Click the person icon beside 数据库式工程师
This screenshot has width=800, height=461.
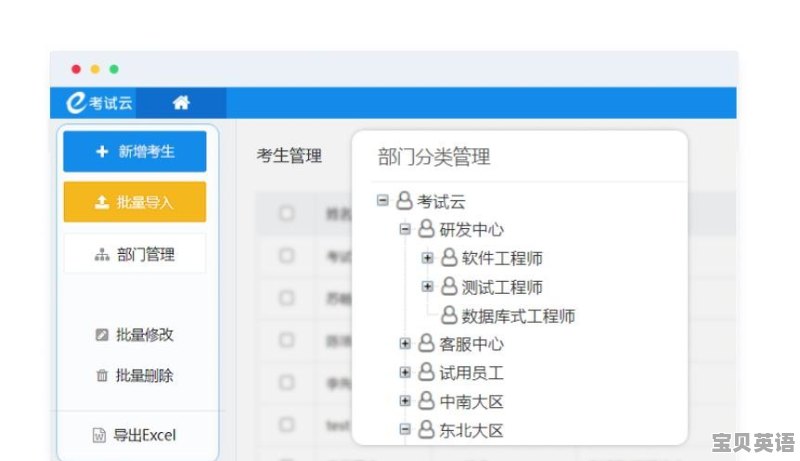[449, 315]
